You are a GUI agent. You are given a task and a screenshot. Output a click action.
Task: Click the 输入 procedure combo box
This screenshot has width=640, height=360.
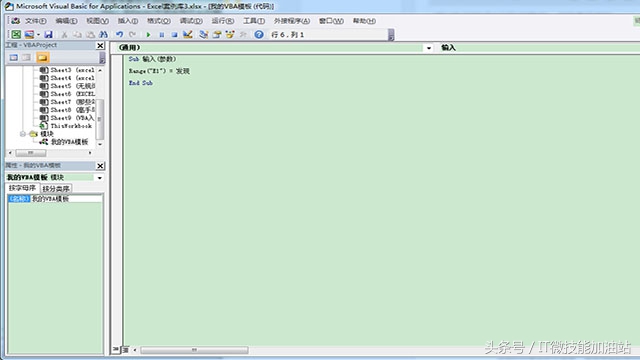point(539,48)
